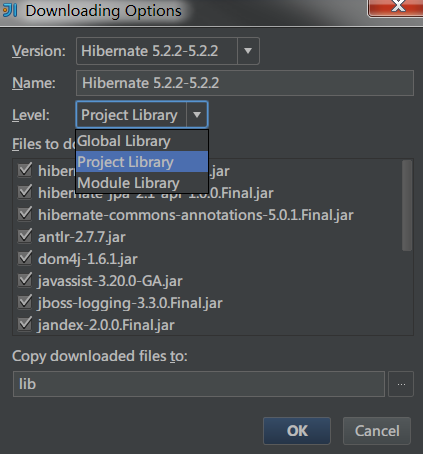Uncheck the first hibernate jar checkbox

click(25, 170)
